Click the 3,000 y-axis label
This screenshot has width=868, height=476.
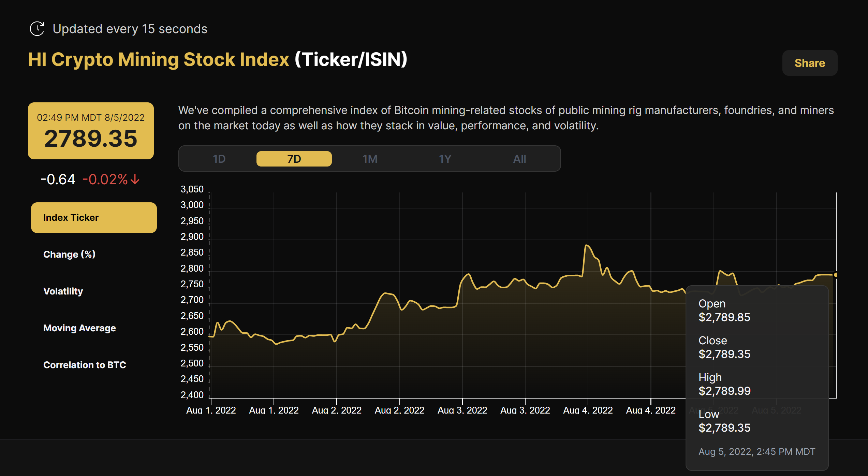(192, 205)
